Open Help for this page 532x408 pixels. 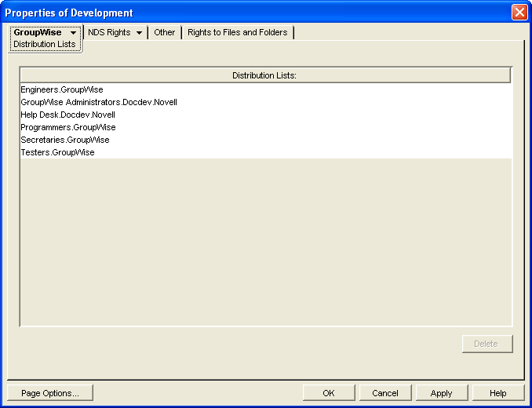pyautogui.click(x=498, y=393)
